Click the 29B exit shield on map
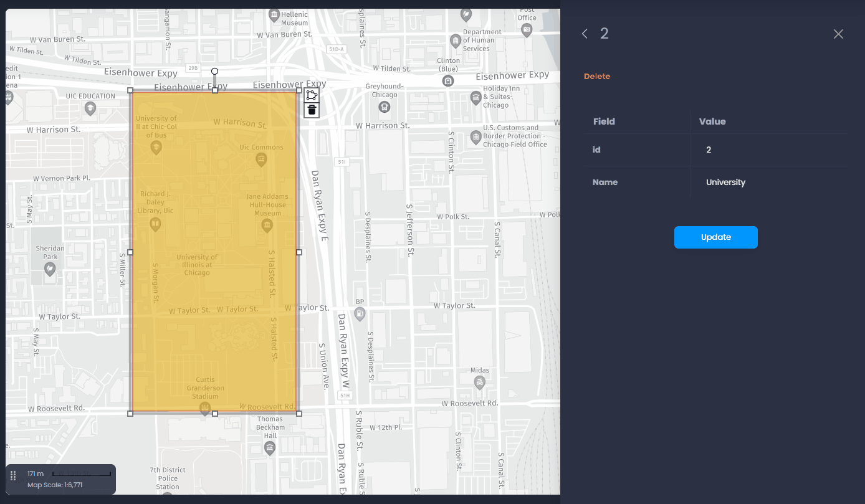 click(193, 67)
